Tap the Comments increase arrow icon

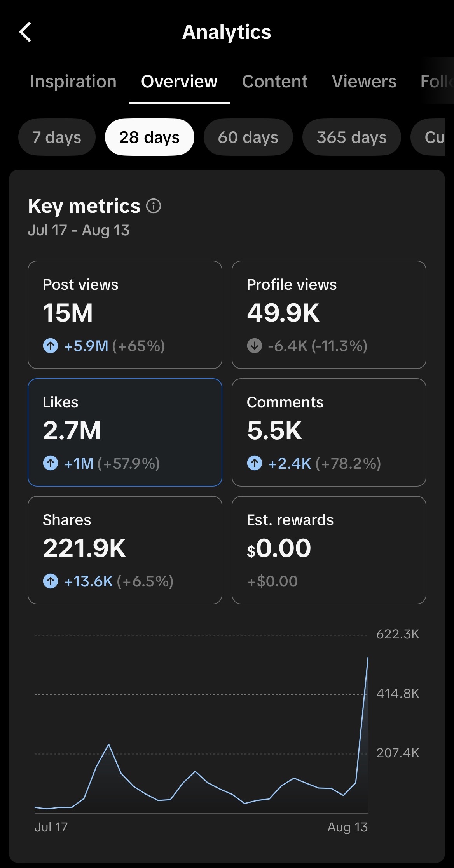(255, 463)
